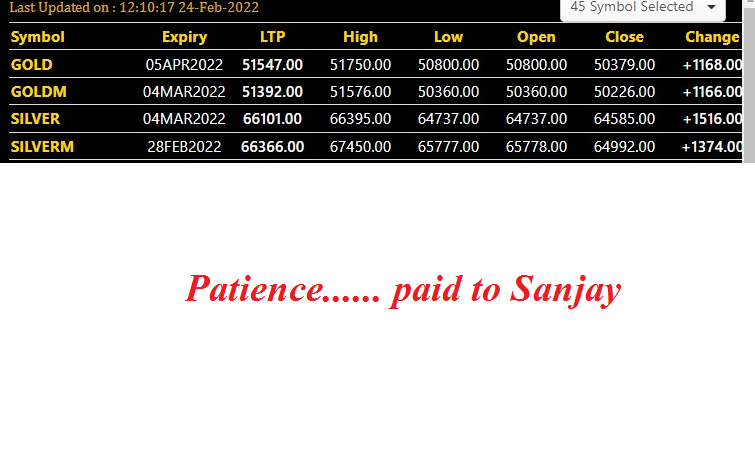
Task: Select the GOLD symbol row
Action: click(376, 64)
